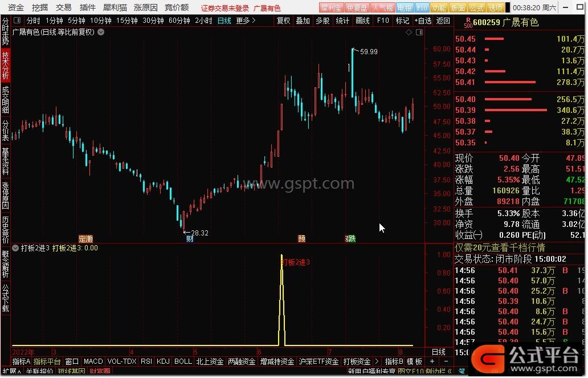
Task: Open the 竞价额 menu
Action: [x=177, y=7]
